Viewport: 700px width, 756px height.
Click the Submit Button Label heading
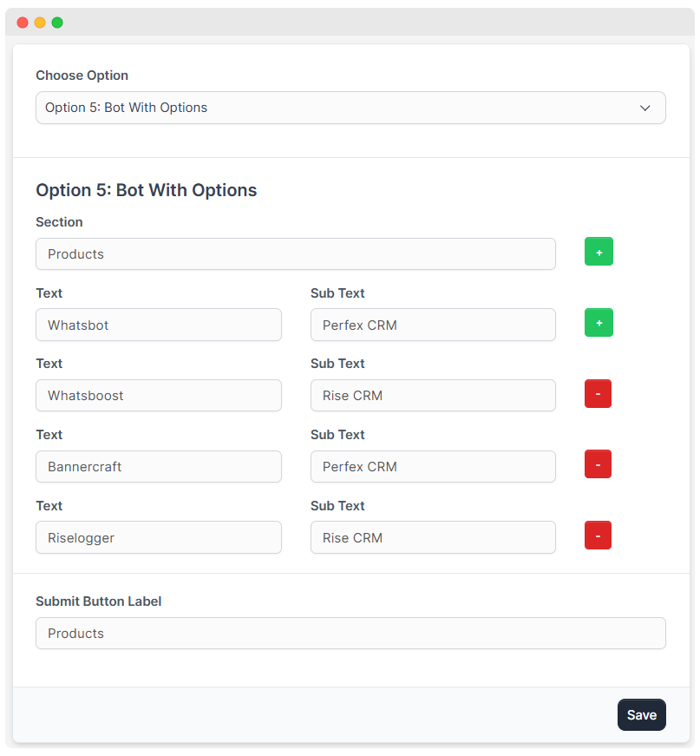click(x=98, y=602)
